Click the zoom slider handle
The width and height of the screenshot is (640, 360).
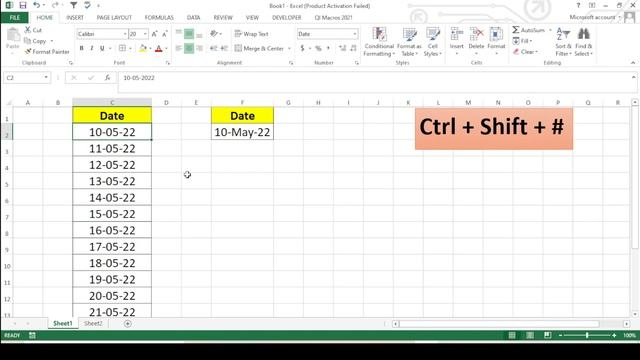(587, 335)
